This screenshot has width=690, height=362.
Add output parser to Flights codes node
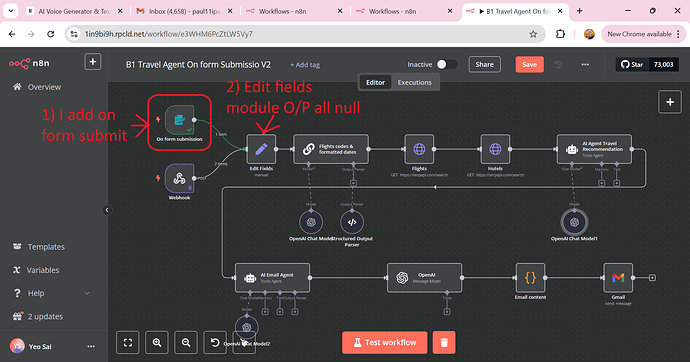(x=353, y=183)
